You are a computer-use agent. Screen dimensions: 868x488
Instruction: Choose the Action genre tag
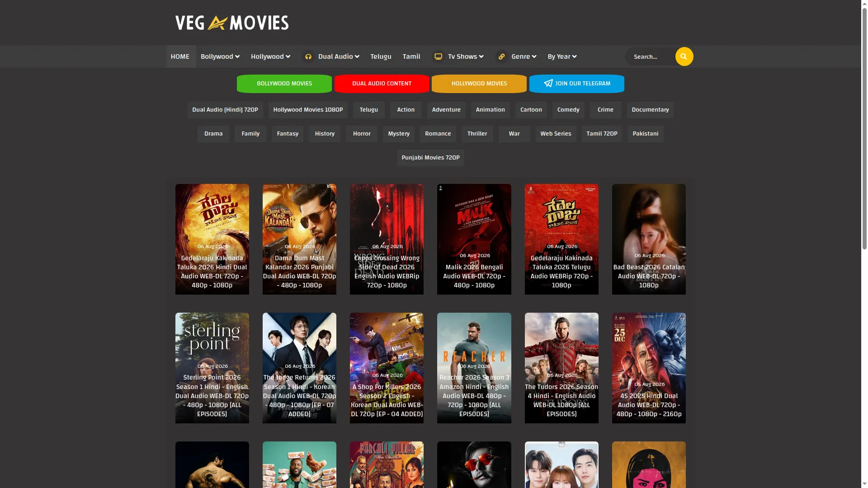click(406, 110)
